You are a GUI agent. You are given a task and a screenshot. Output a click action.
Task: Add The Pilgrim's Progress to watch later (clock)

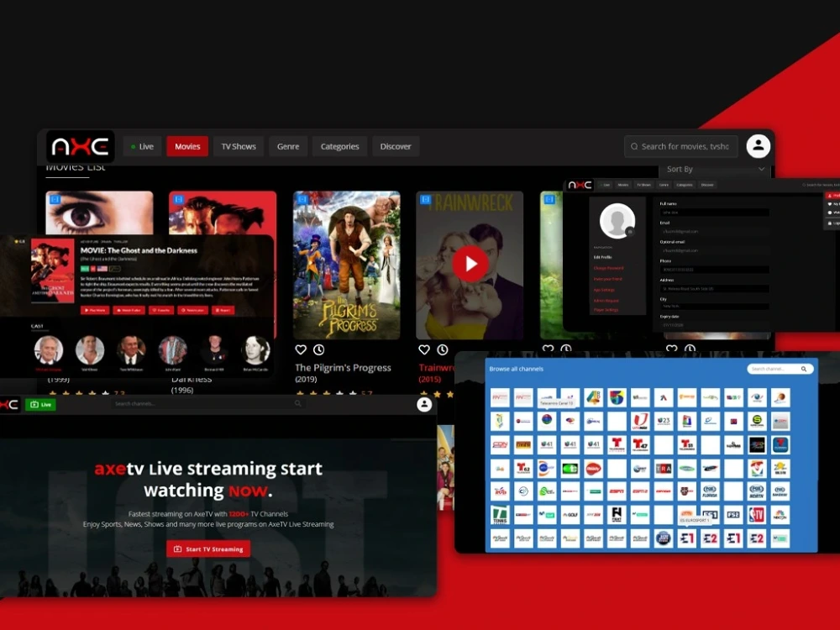(318, 349)
